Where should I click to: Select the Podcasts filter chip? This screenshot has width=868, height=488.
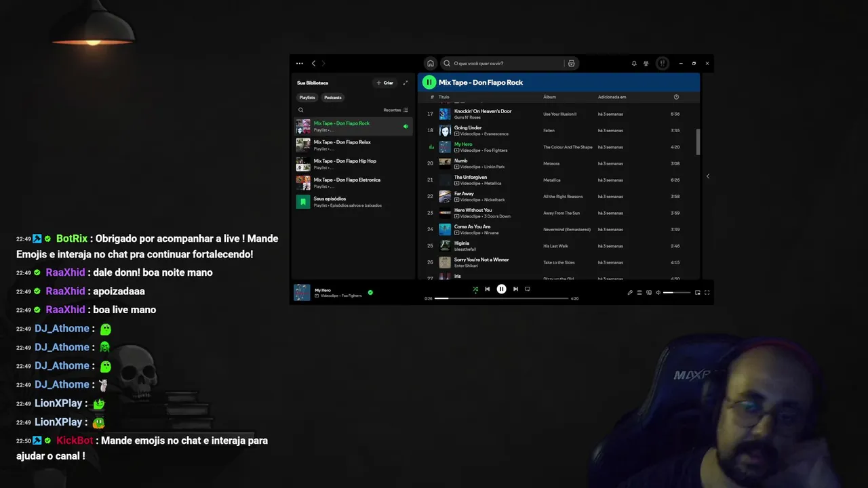tap(333, 98)
